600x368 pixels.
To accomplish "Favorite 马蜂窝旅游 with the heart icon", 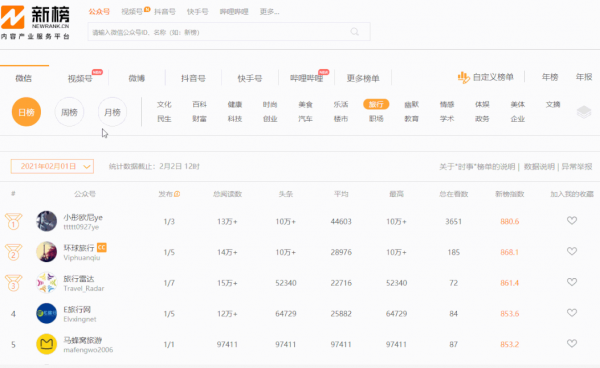I will (x=572, y=343).
